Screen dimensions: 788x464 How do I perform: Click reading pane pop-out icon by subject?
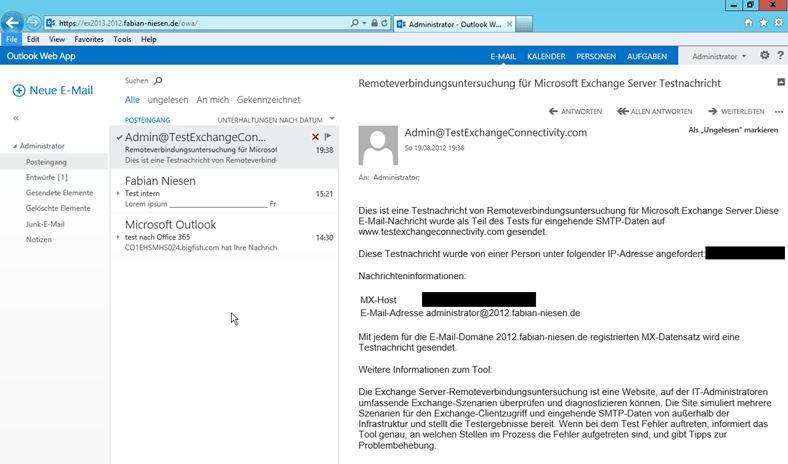click(x=781, y=82)
